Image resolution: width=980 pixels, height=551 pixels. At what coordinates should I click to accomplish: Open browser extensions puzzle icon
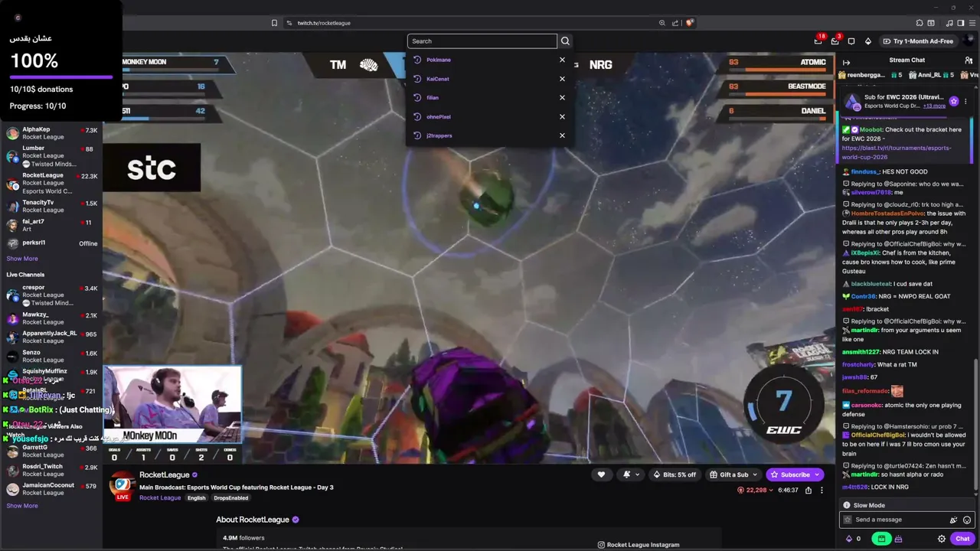(x=920, y=23)
